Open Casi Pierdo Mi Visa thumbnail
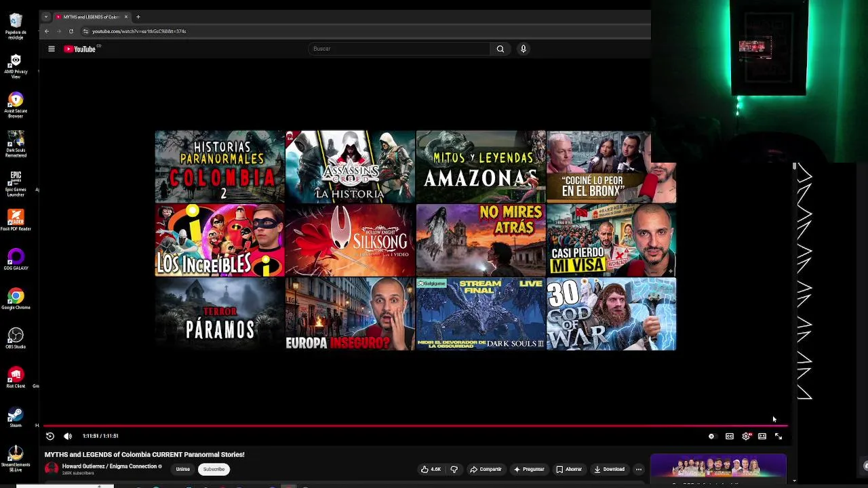The height and width of the screenshot is (488, 868). point(611,240)
